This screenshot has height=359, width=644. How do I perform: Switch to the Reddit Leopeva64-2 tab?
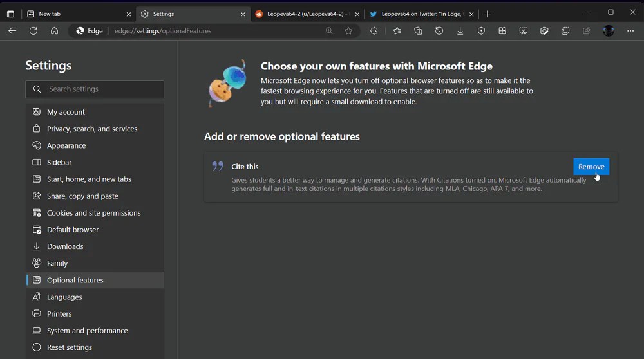pos(307,14)
